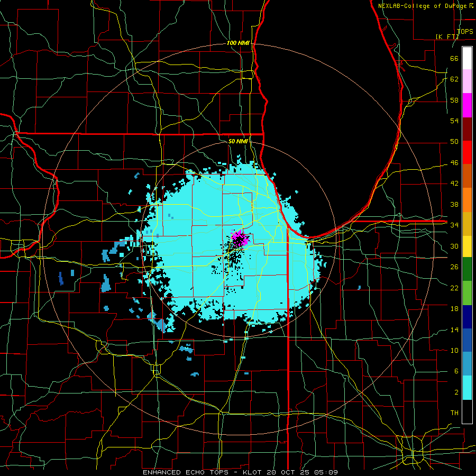Image resolution: width=476 pixels, height=476 pixels.
Task: Choose the navy blue legend swatch
Action: pos(467,317)
